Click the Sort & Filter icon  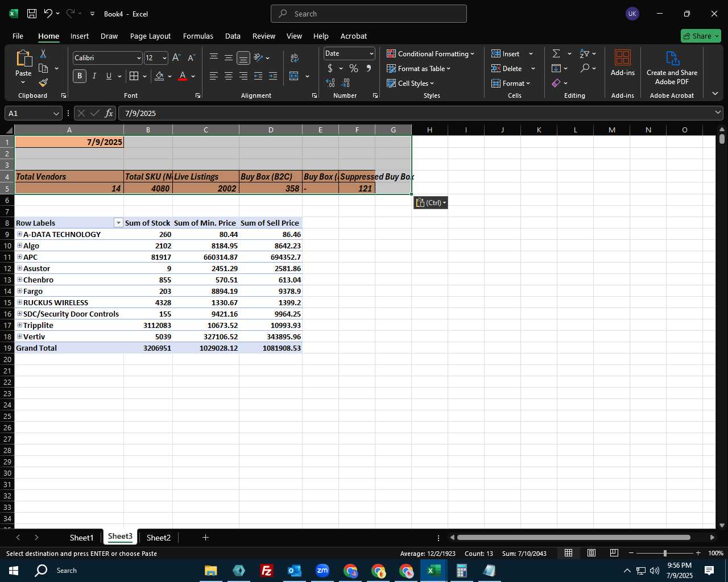click(x=585, y=53)
